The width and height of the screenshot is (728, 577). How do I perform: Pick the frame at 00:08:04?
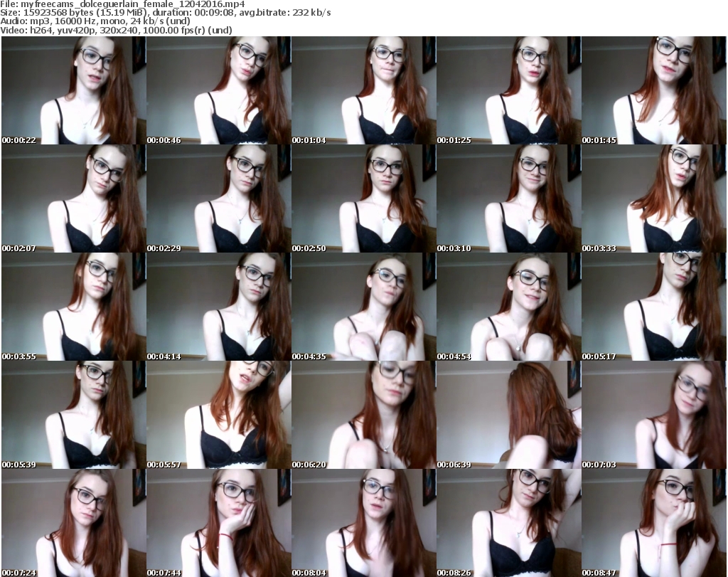(364, 523)
